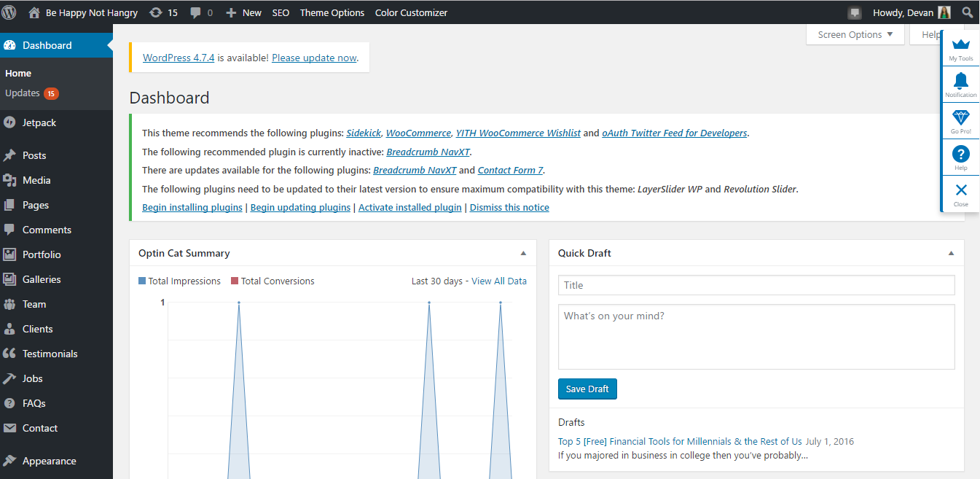This screenshot has width=980, height=479.
Task: Open Color Customizer in admin bar
Action: tap(412, 12)
